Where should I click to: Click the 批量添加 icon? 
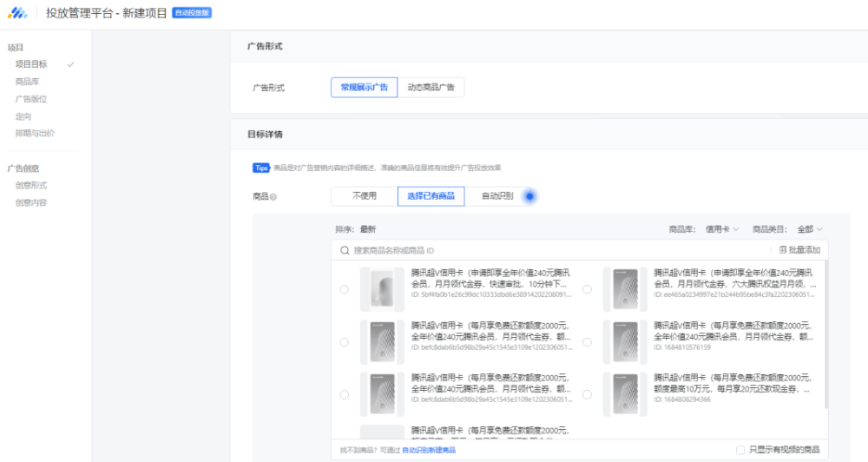click(x=783, y=250)
